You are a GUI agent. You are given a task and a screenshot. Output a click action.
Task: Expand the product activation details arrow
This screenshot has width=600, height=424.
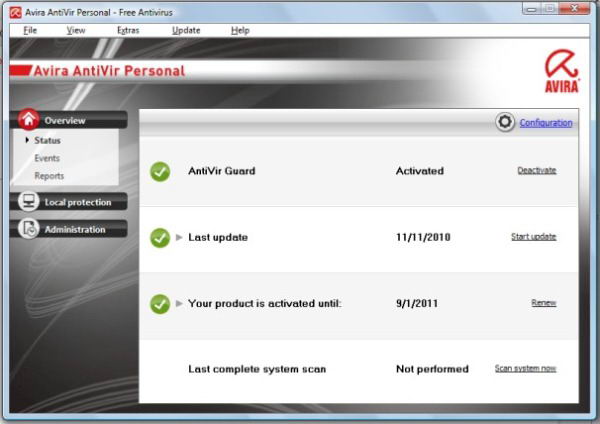tap(179, 303)
